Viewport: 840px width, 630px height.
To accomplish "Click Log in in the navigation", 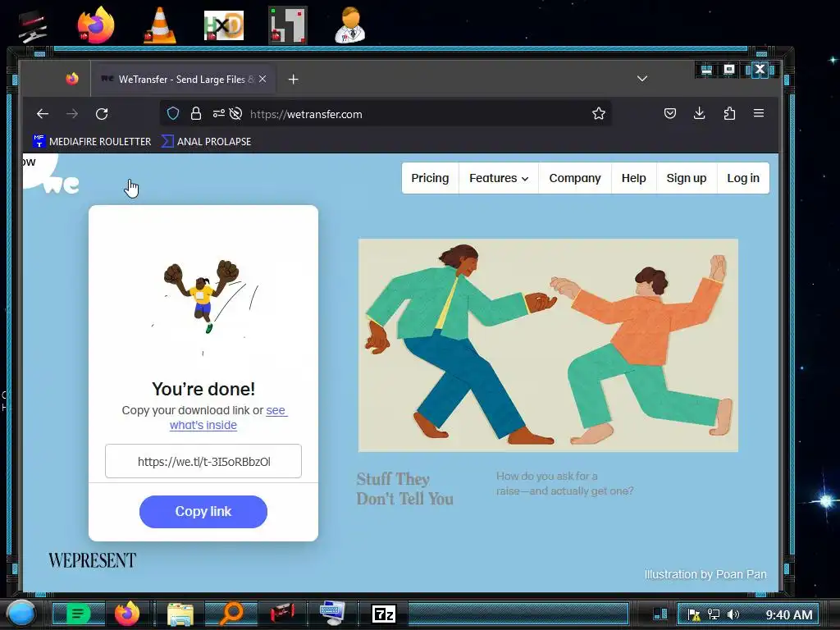I will pyautogui.click(x=743, y=178).
